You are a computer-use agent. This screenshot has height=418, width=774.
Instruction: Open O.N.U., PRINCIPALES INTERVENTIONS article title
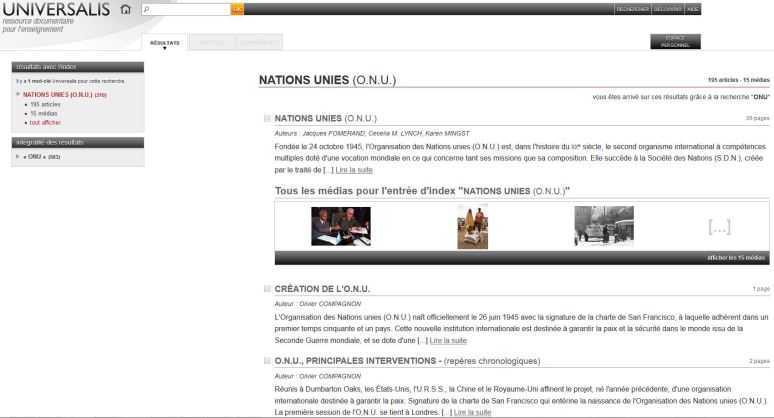pos(407,361)
